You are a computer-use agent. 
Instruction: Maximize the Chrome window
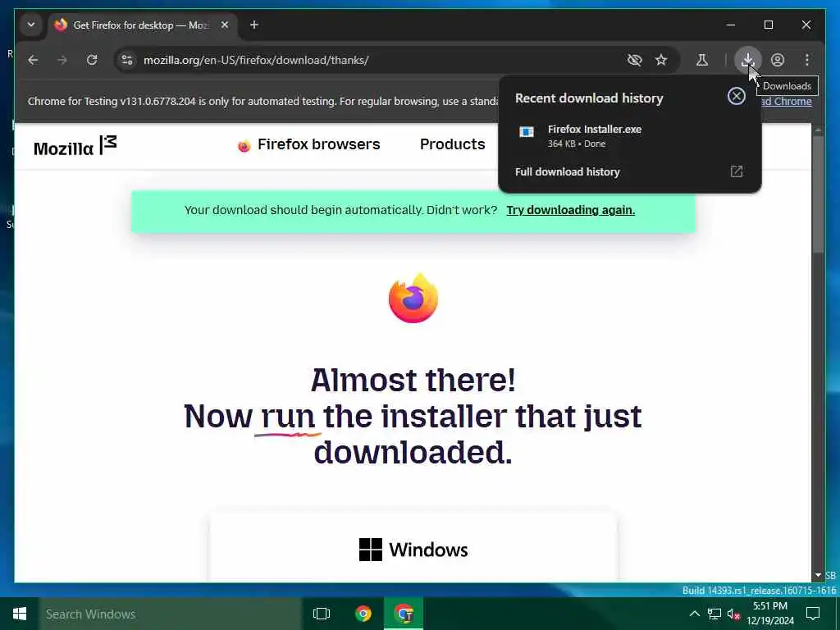[x=768, y=25]
